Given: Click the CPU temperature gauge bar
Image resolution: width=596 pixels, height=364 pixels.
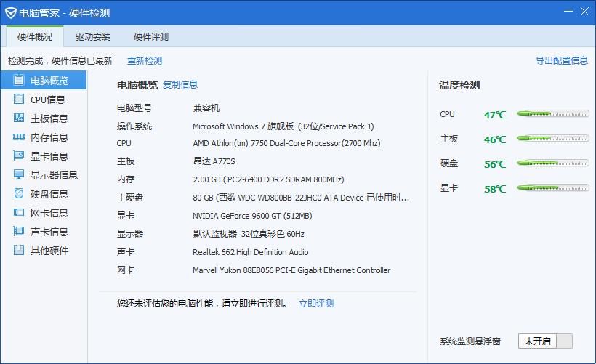Looking at the screenshot, I should tap(552, 113).
